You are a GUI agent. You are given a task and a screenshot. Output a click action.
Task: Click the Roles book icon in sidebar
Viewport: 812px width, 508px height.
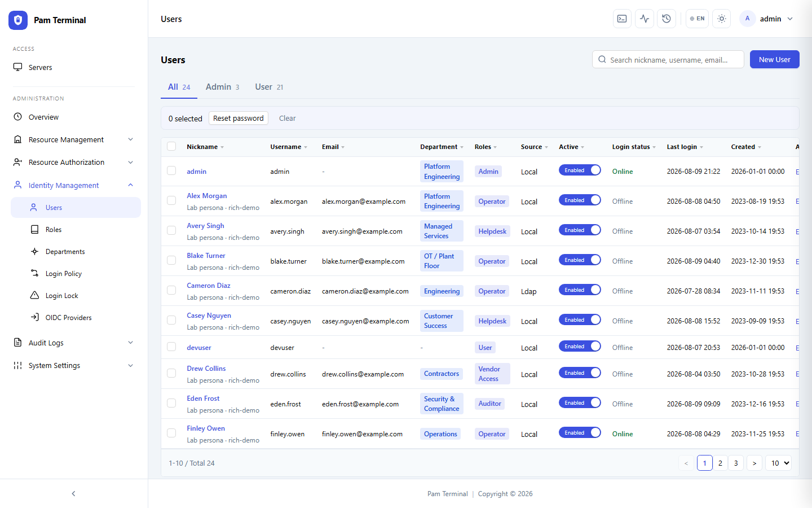pyautogui.click(x=34, y=229)
